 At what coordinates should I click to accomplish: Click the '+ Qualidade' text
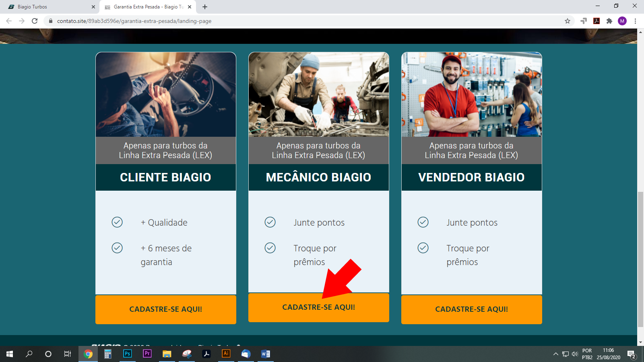coord(164,222)
